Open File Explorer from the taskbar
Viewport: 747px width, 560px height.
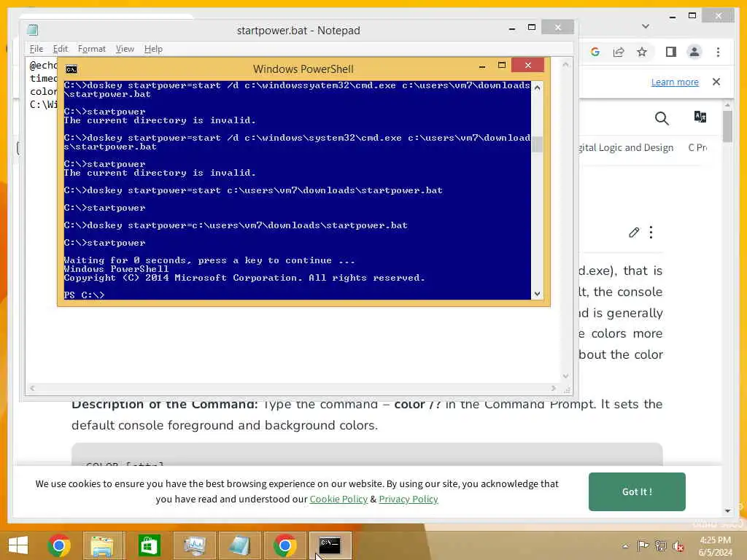coord(102,545)
